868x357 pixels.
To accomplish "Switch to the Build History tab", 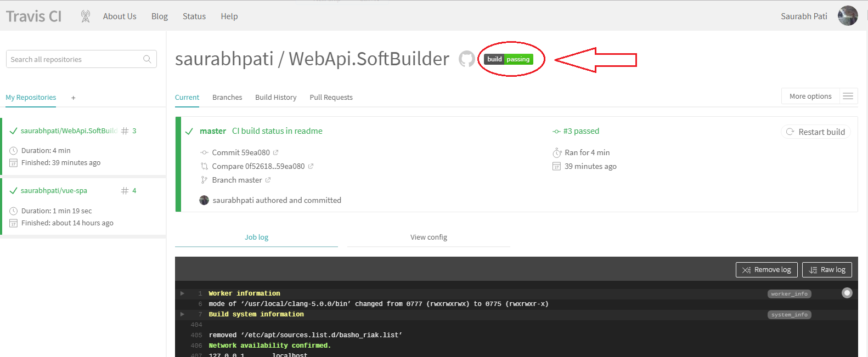I will pyautogui.click(x=275, y=98).
